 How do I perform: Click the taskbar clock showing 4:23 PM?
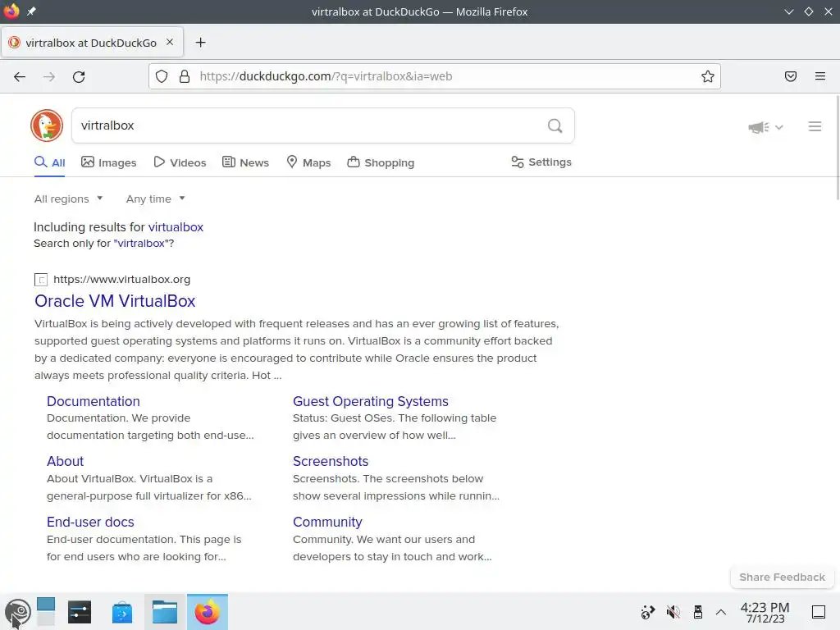point(765,612)
